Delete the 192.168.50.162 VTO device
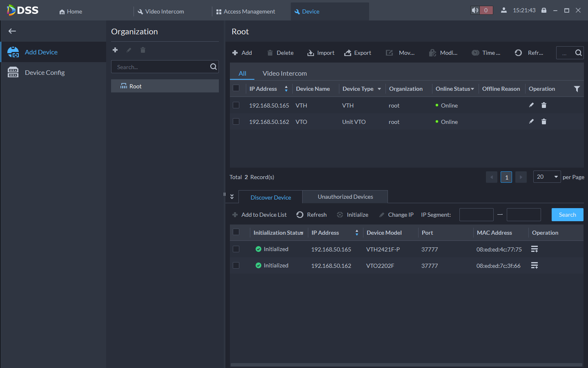 click(544, 121)
